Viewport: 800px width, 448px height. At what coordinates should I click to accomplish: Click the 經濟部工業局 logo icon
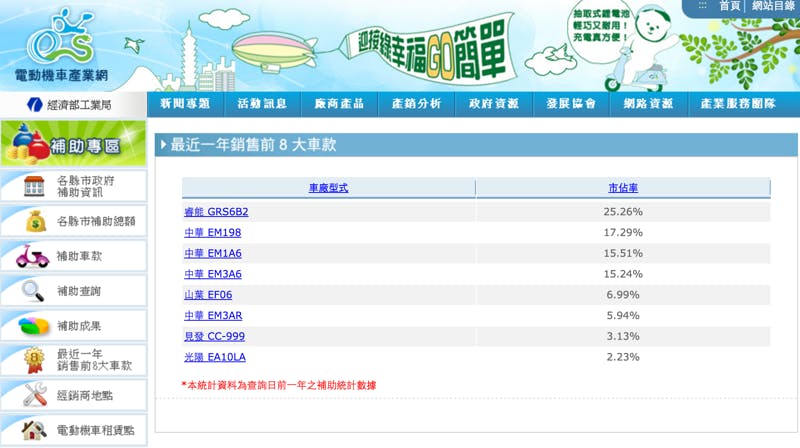click(x=34, y=105)
